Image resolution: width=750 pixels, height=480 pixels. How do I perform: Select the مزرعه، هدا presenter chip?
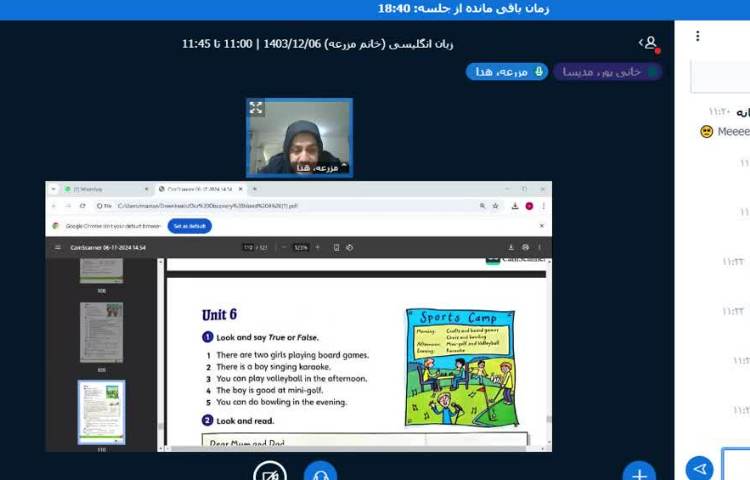pyautogui.click(x=506, y=72)
